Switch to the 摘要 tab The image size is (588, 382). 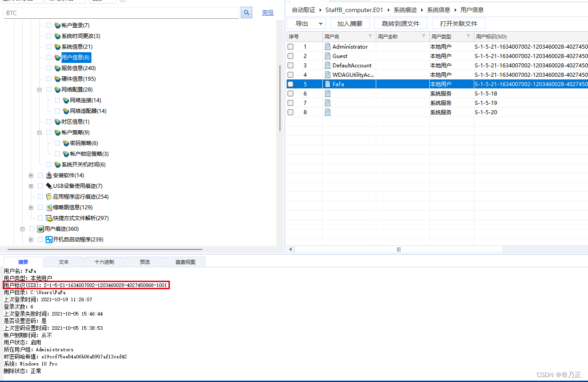(23, 262)
